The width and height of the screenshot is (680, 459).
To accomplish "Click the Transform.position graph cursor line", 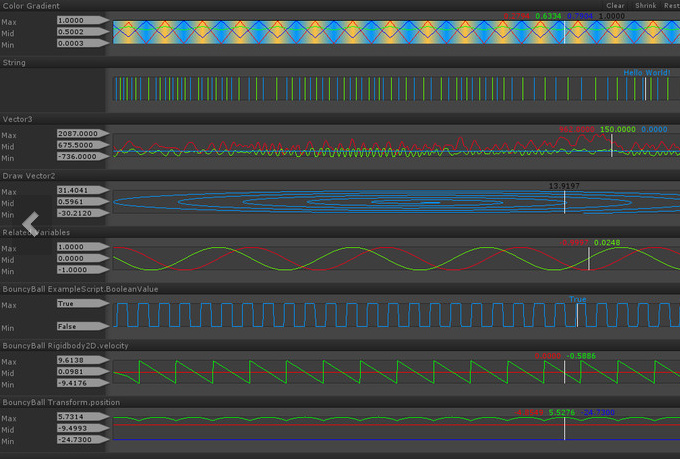I will click(564, 429).
